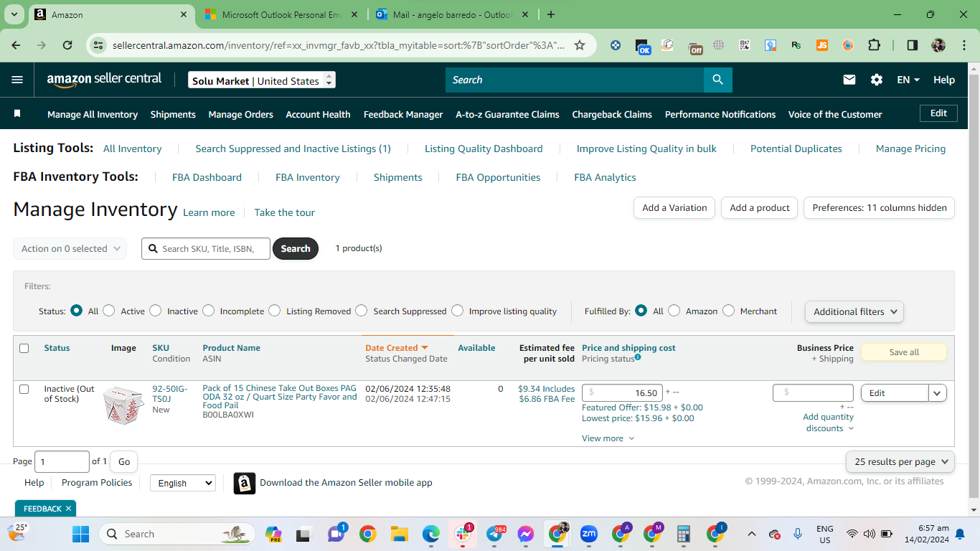The width and height of the screenshot is (980, 551).
Task: Click the orange JS extension icon
Action: tap(821, 45)
